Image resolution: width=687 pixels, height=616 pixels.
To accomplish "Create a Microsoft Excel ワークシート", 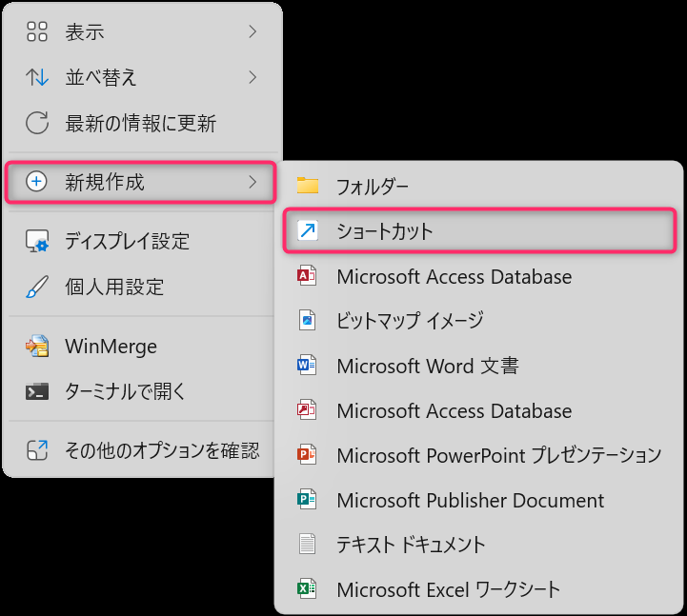I will click(x=480, y=589).
